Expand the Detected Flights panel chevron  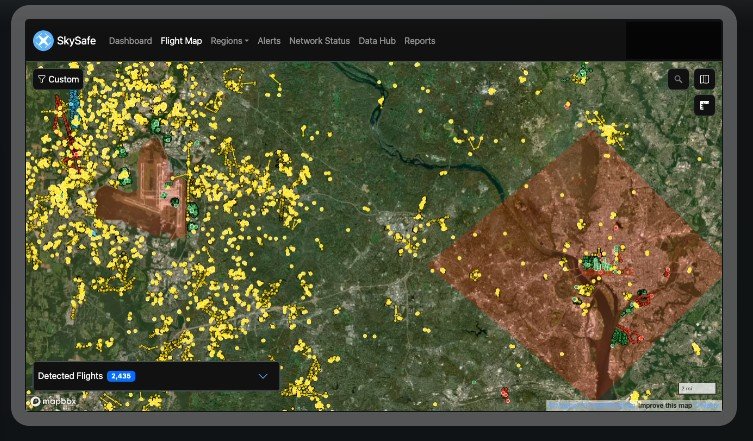pos(263,376)
